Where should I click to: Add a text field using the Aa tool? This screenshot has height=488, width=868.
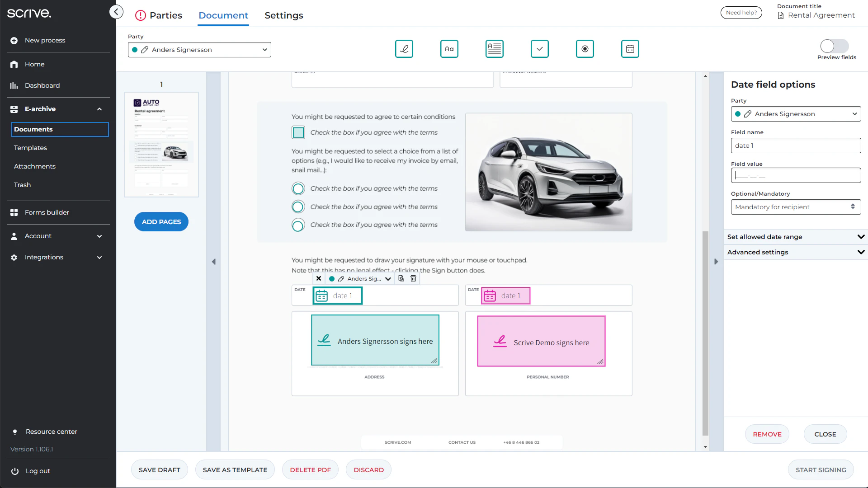pos(449,49)
